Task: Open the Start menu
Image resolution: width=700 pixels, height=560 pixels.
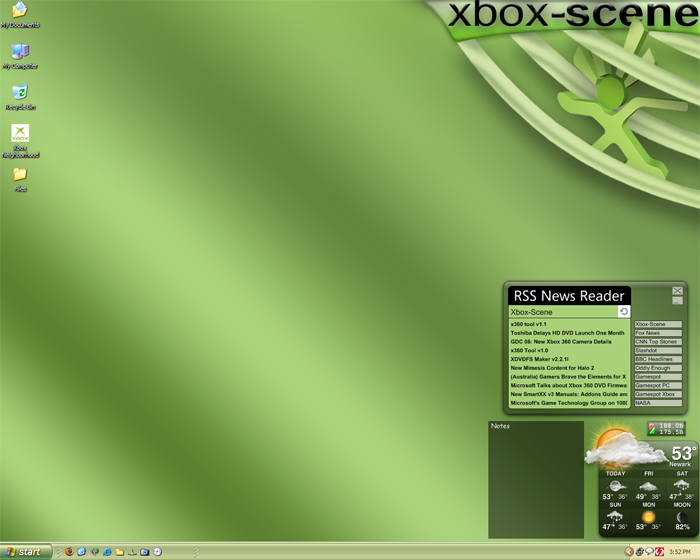Action: tap(25, 552)
